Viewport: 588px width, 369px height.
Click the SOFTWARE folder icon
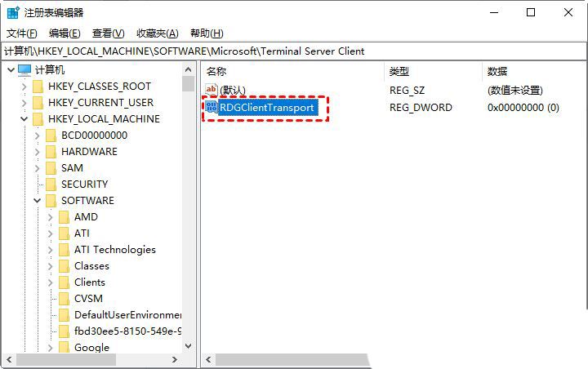click(51, 201)
